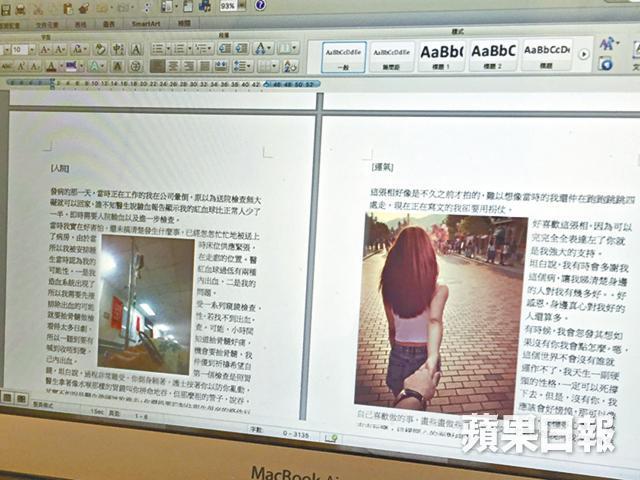Open the font name dropdown arrow
Viewport: 640px width, 480px height.
click(6, 50)
